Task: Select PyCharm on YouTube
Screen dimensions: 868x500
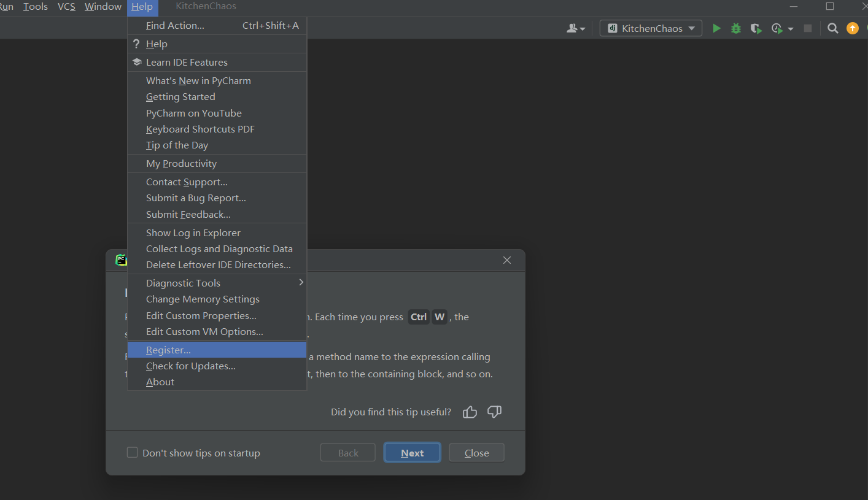Action: [x=217, y=113]
